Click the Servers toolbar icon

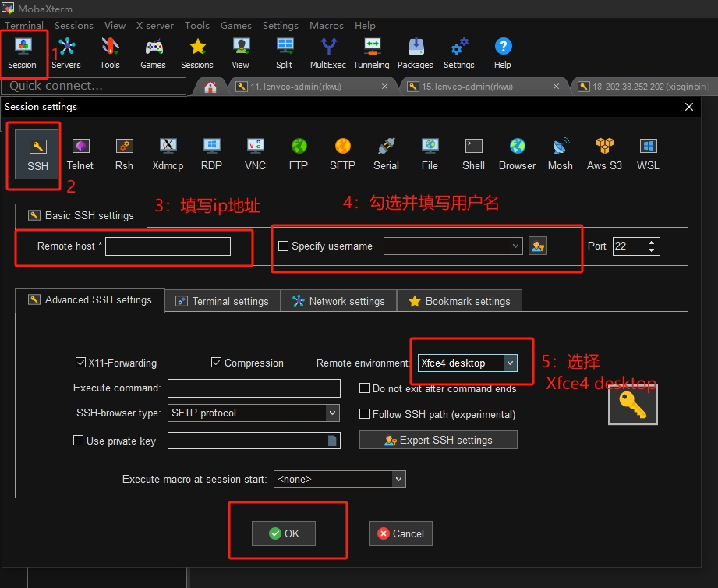pos(66,53)
